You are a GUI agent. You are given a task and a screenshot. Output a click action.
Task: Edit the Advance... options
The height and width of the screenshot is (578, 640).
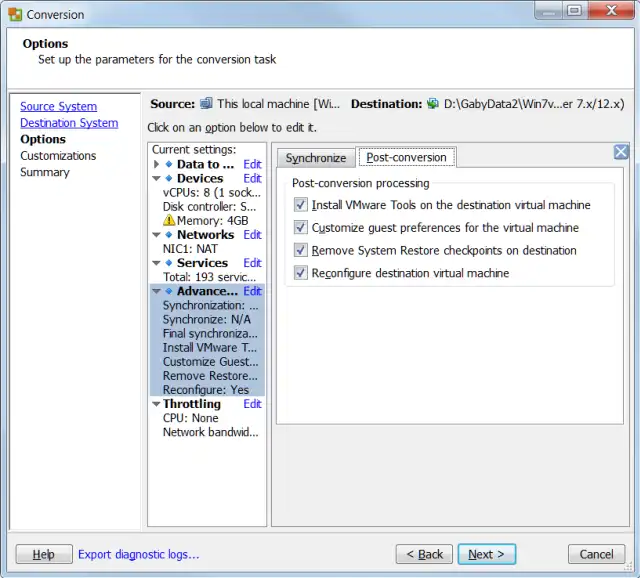[x=252, y=291]
